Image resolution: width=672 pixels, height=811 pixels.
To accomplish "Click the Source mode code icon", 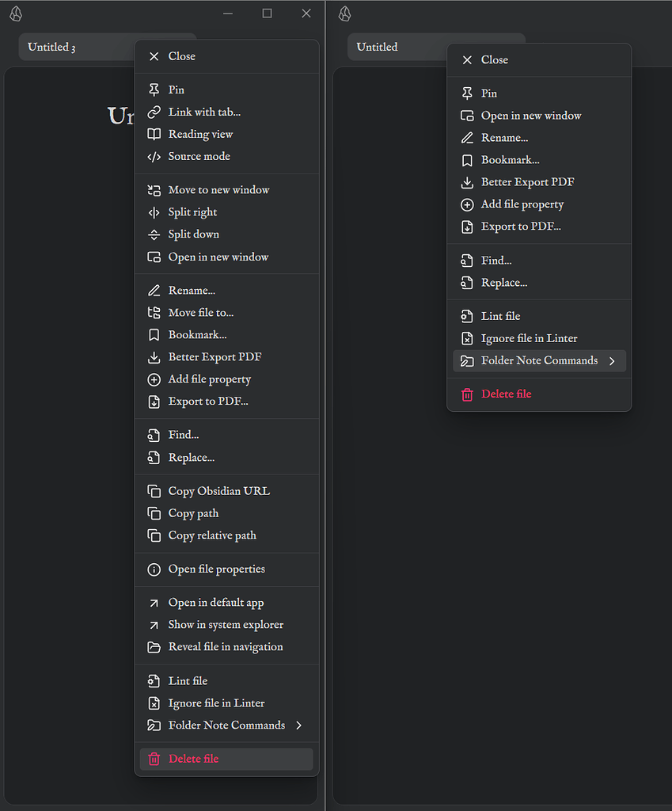I will 154,157.
